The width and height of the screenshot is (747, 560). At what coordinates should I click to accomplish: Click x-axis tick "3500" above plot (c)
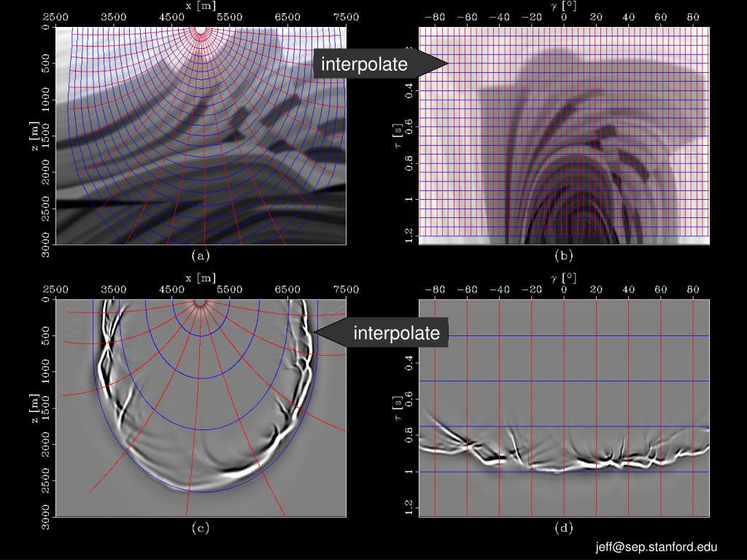(113, 289)
